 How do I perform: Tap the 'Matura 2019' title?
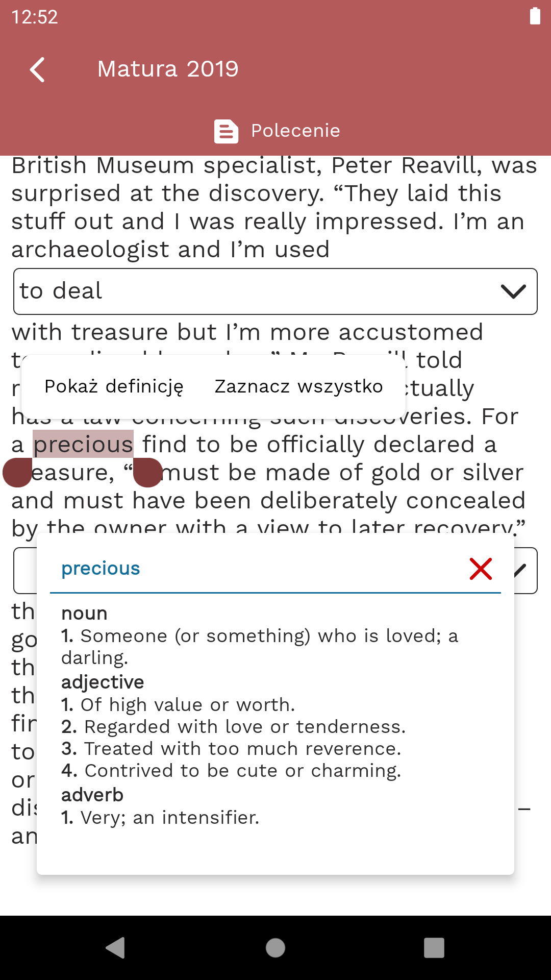click(x=168, y=69)
